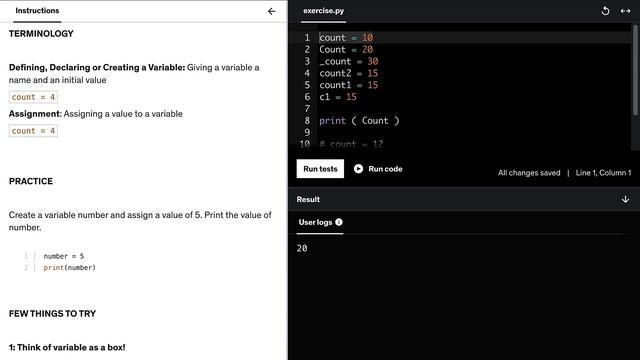The width and height of the screenshot is (640, 360).
Task: Click the play icon beside Run code
Action: [358, 169]
